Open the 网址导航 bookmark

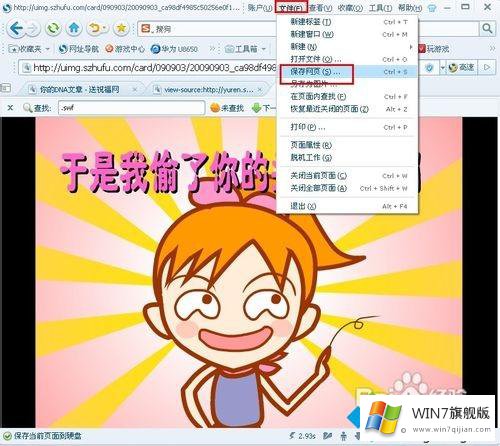(x=79, y=49)
